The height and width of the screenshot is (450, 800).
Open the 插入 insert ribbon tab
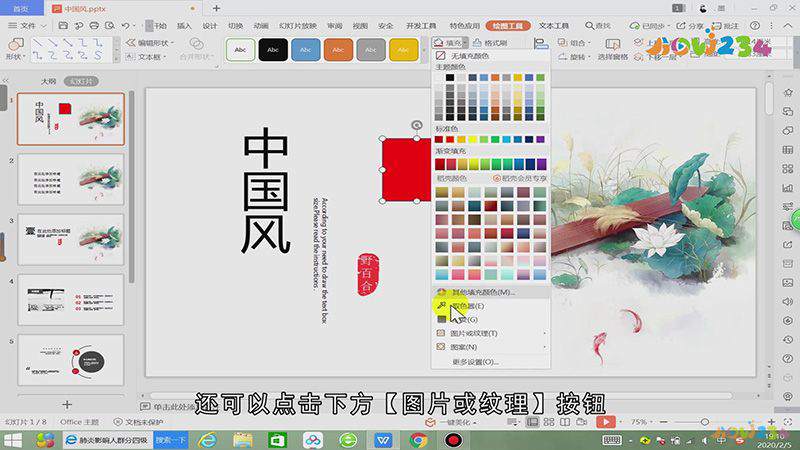[184, 26]
